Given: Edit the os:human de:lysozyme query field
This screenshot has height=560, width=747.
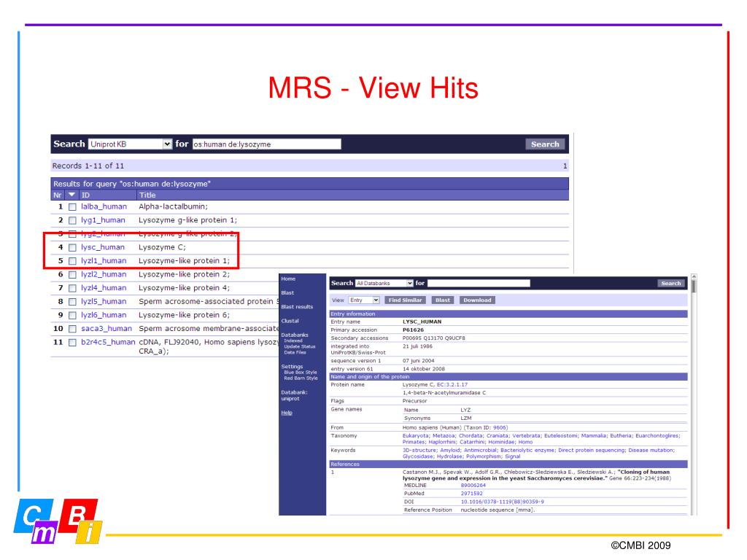Looking at the screenshot, I should (x=267, y=144).
